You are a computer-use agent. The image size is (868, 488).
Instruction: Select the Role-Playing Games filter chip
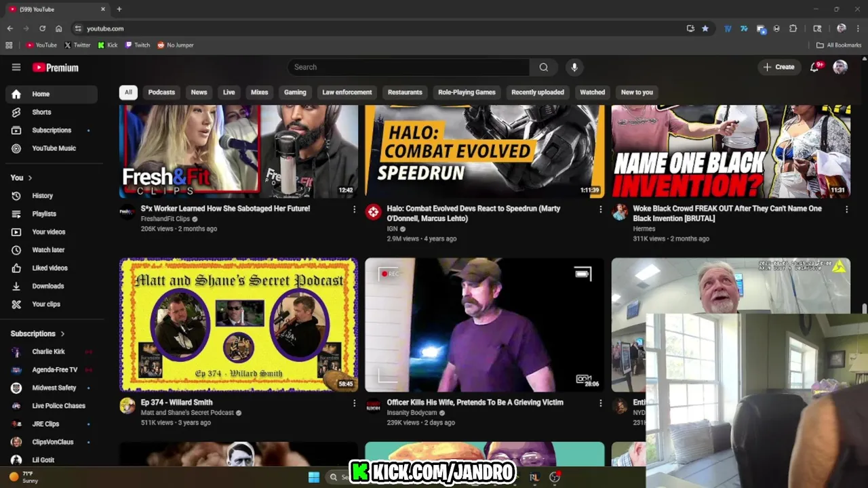pos(467,92)
